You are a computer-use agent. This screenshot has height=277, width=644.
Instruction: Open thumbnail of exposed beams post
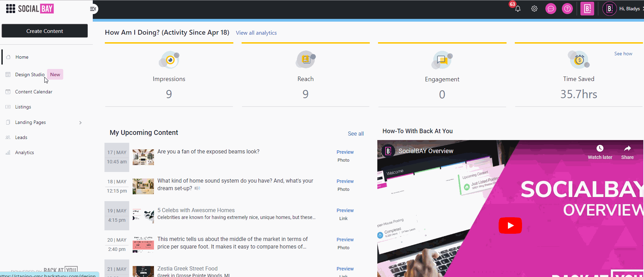click(x=143, y=157)
